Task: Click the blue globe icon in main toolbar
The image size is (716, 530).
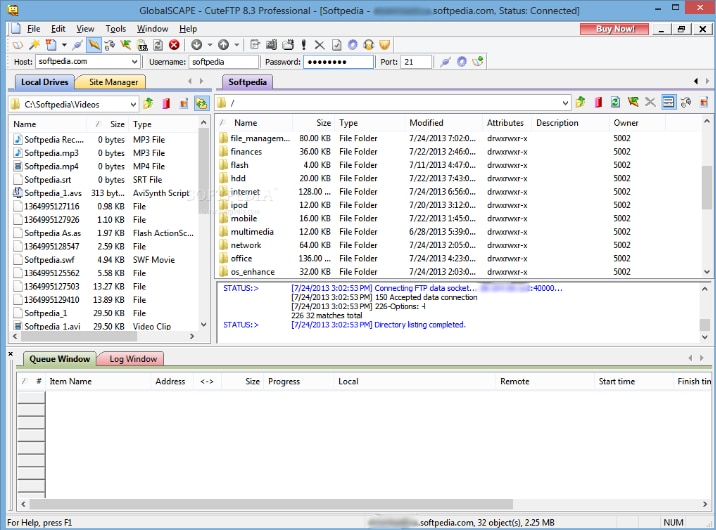Action: (x=353, y=45)
